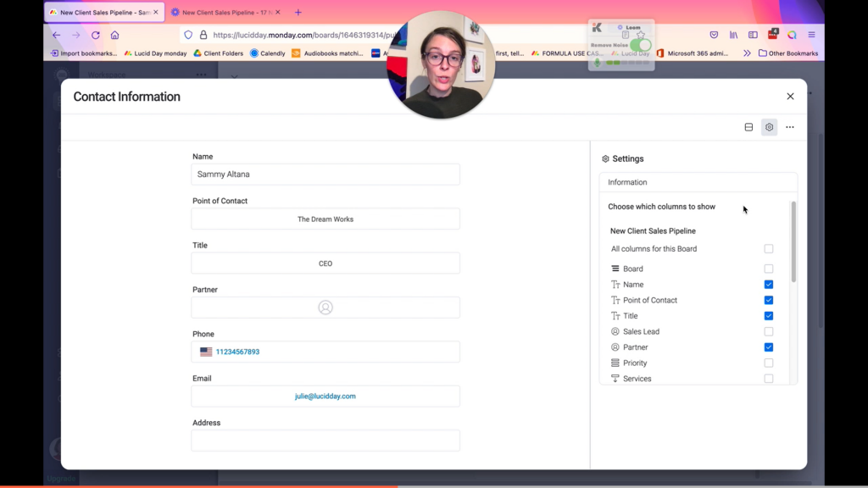
Task: Click the Name field containing Sammy Altana
Action: coord(325,175)
